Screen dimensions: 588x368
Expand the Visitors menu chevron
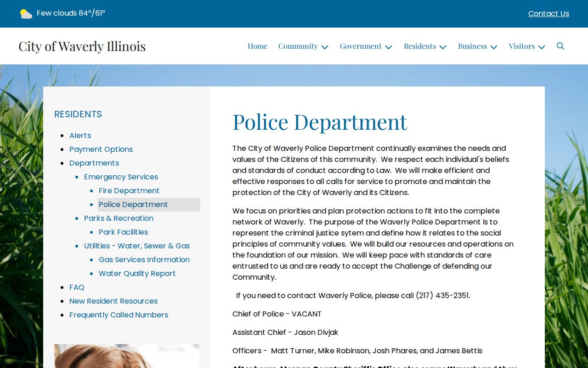coord(542,47)
